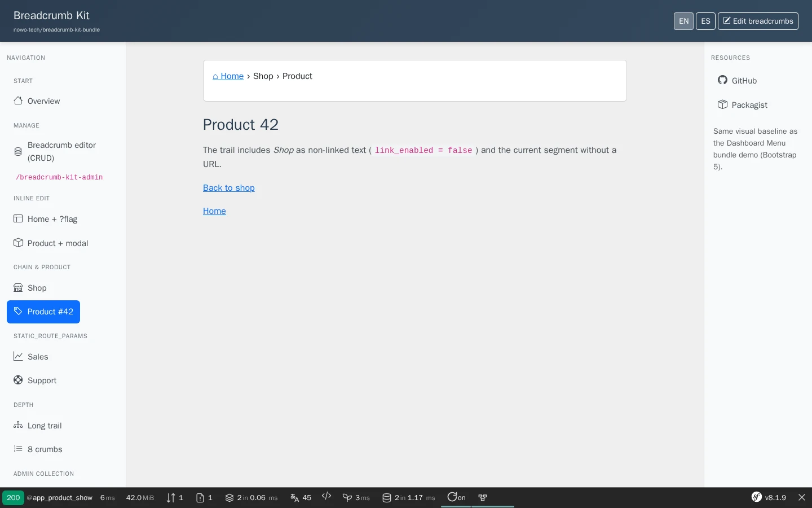Click the lifebuoy icon beside Support
Screen dimensions: 812x508
pos(18,380)
